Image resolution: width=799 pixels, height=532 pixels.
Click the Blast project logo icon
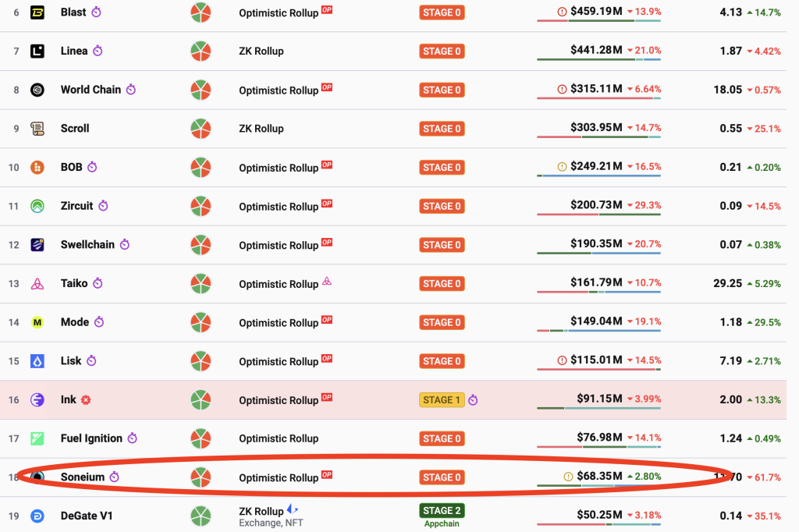pos(37,12)
